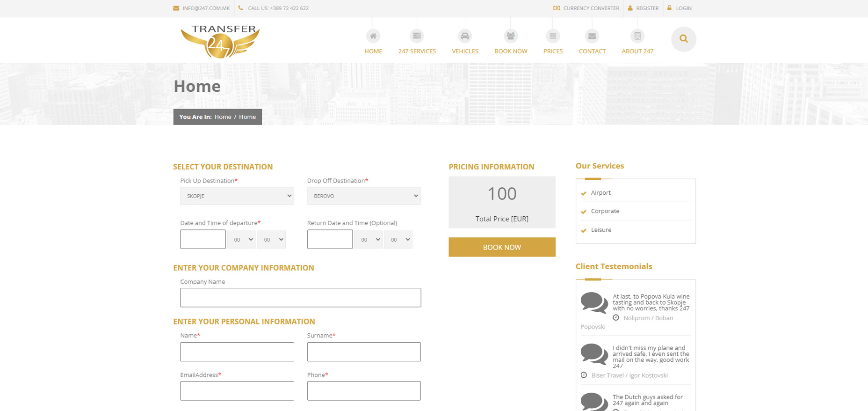868x411 pixels.
Task: Click the Airport service link
Action: 600,192
